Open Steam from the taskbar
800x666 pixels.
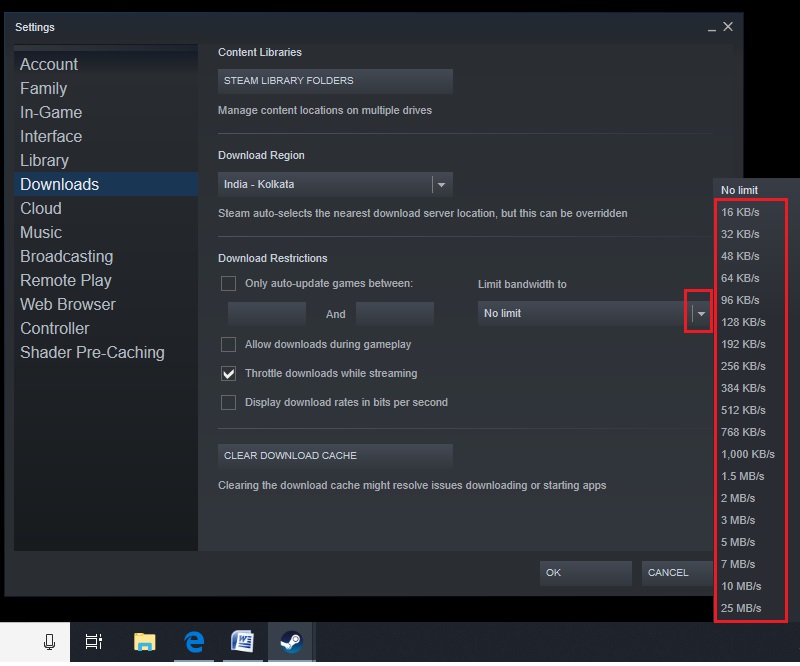click(x=291, y=642)
